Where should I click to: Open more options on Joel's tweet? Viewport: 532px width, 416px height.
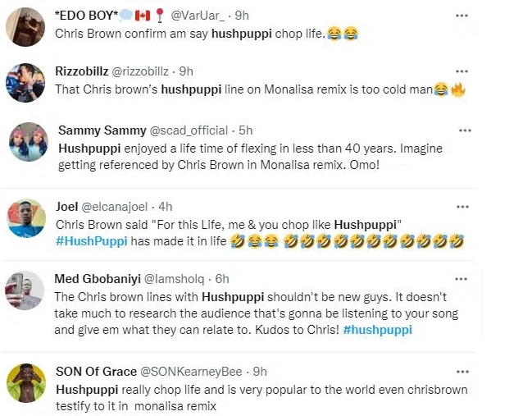pyautogui.click(x=462, y=205)
